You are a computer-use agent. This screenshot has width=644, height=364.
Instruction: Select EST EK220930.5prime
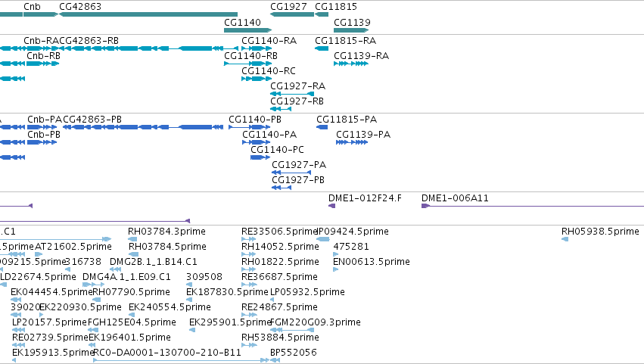(41, 315)
